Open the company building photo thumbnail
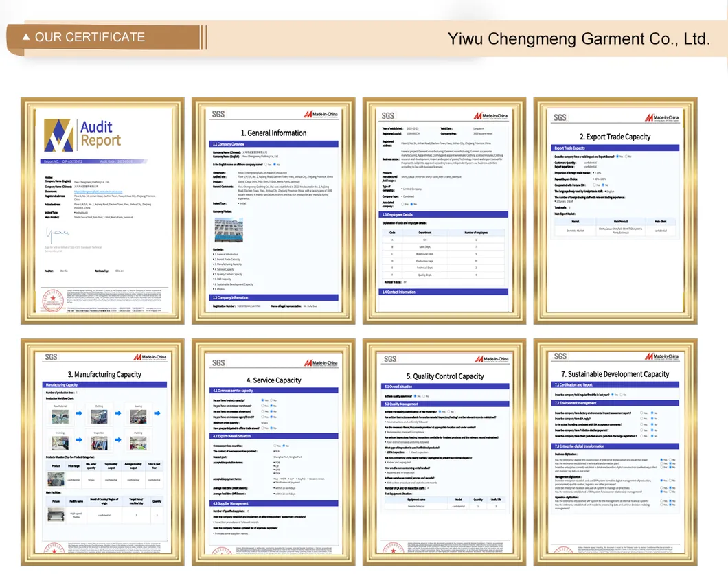Screen dimensions: 728x587 228,230
